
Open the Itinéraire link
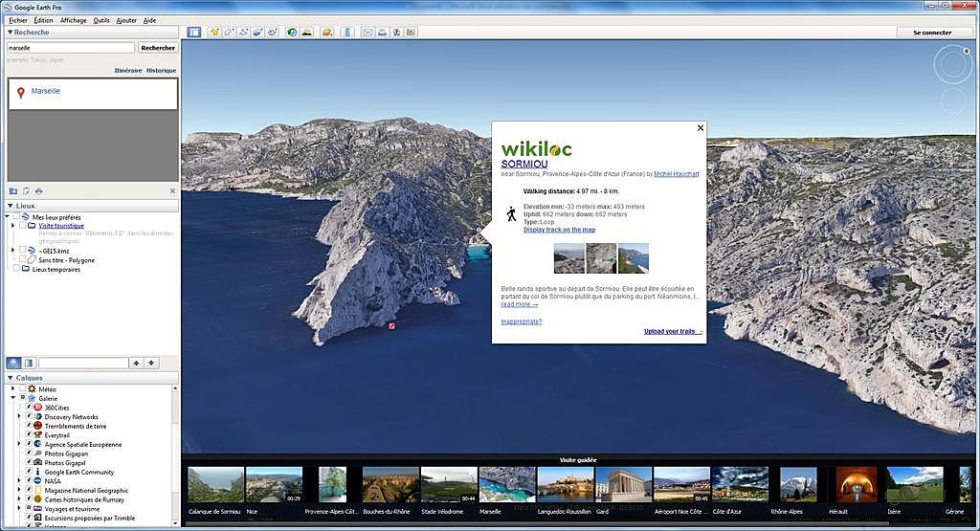(128, 71)
